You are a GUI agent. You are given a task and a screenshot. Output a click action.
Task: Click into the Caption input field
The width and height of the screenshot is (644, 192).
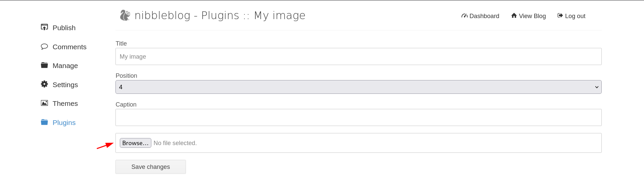(x=358, y=118)
